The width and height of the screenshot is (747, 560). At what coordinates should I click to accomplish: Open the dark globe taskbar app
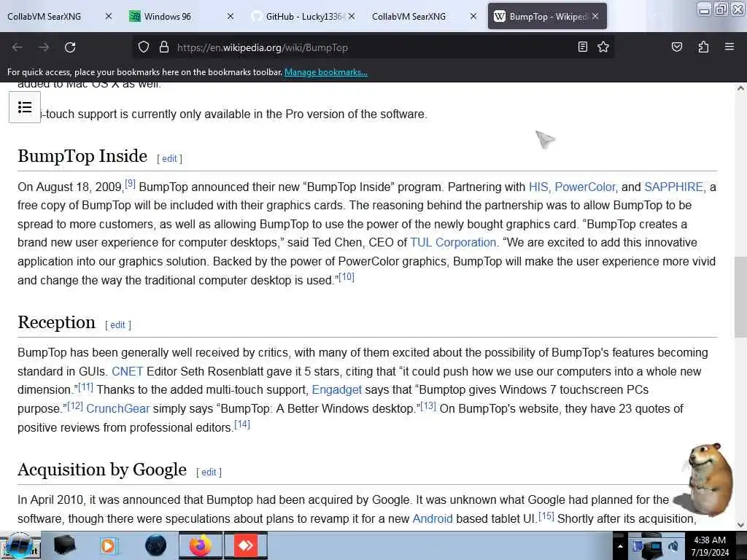click(x=155, y=545)
